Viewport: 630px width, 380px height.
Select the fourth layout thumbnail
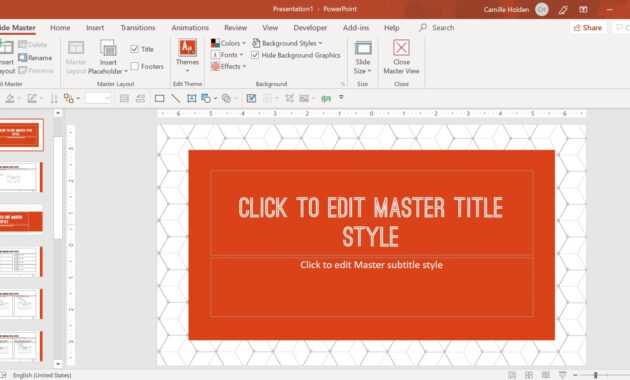(21, 262)
